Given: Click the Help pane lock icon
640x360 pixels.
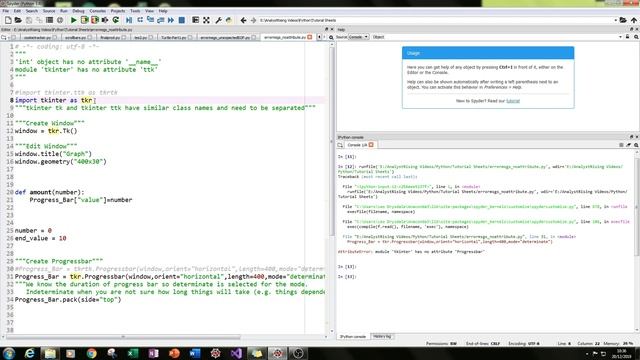Looking at the screenshot, I should tap(628, 37).
